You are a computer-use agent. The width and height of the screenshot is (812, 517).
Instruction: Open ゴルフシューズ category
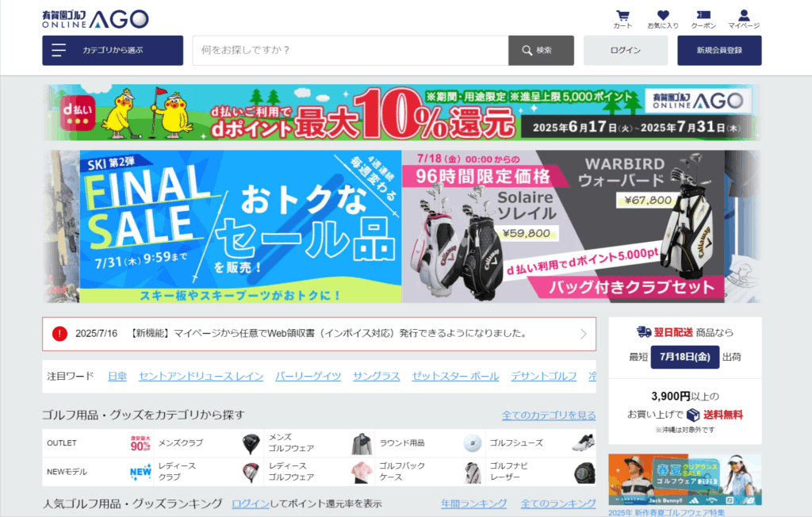(x=541, y=443)
